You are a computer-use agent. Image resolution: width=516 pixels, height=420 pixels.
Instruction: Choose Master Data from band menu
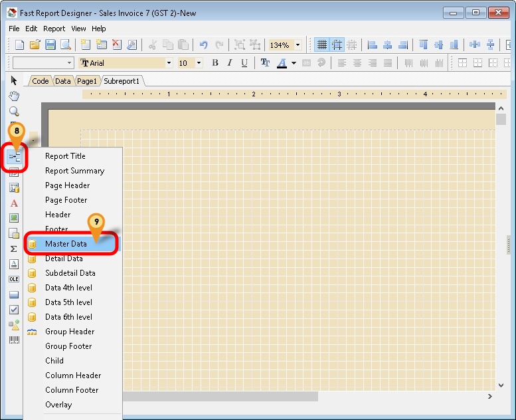point(66,244)
